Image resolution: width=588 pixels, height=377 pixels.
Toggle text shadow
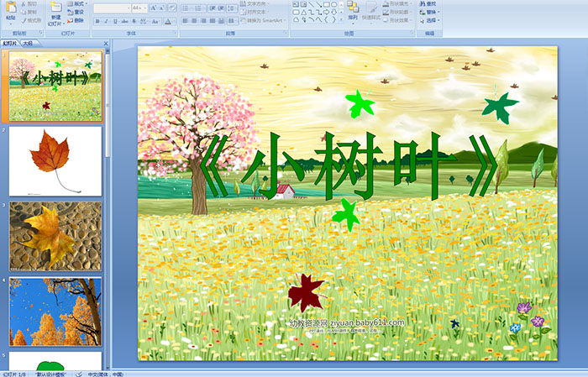click(x=134, y=21)
